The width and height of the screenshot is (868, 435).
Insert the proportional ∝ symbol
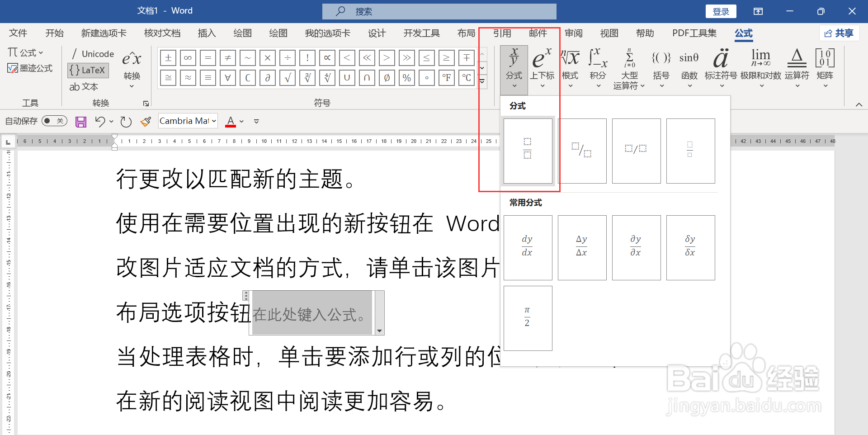click(327, 58)
